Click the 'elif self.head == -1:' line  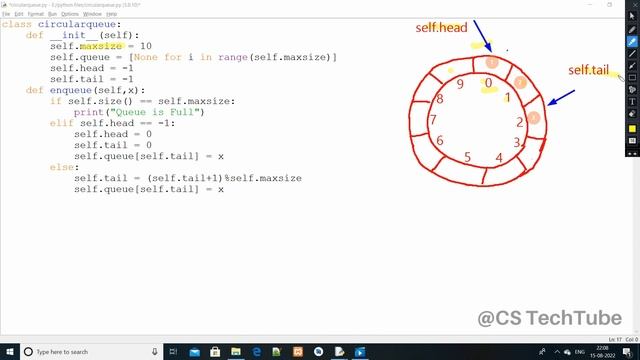click(x=112, y=123)
